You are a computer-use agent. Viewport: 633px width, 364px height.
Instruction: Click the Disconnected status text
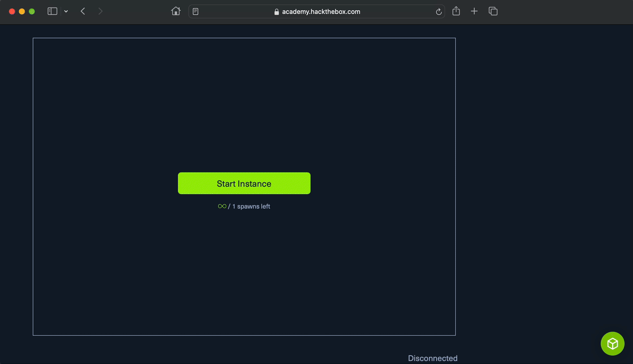click(432, 358)
